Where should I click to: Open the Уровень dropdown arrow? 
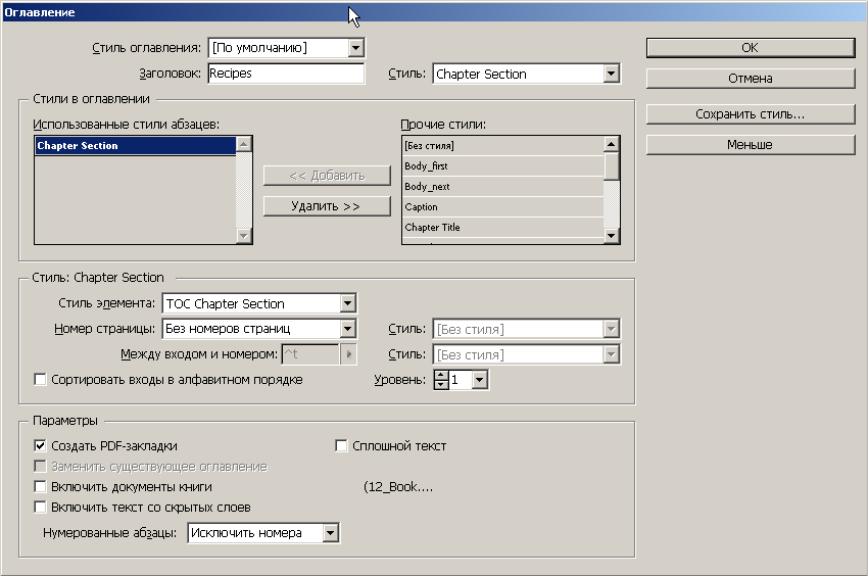point(480,380)
